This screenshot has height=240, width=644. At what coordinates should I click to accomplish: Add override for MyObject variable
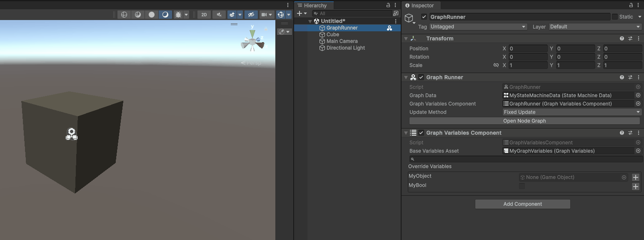[635, 177]
